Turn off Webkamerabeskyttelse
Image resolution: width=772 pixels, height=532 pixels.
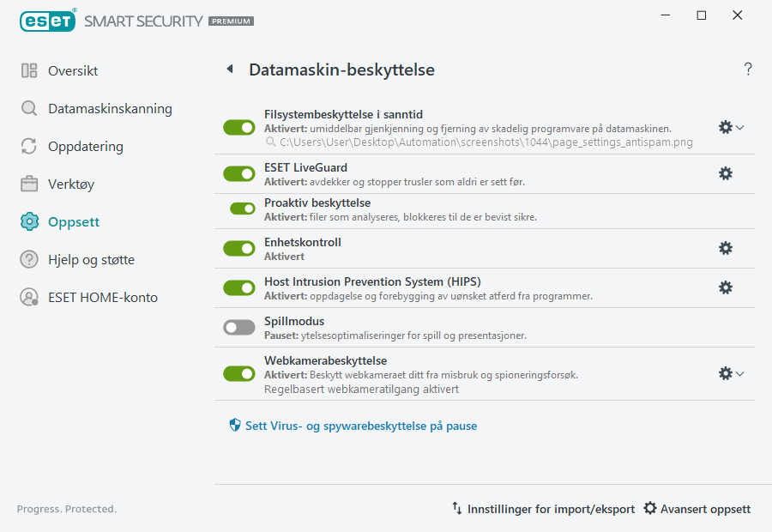pos(238,373)
